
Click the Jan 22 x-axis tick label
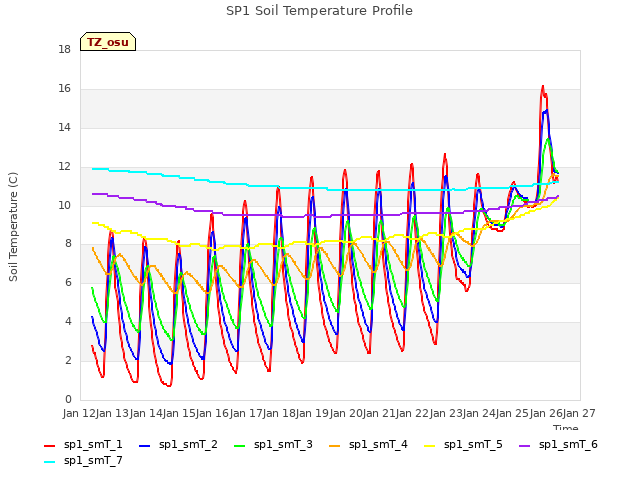click(x=412, y=413)
